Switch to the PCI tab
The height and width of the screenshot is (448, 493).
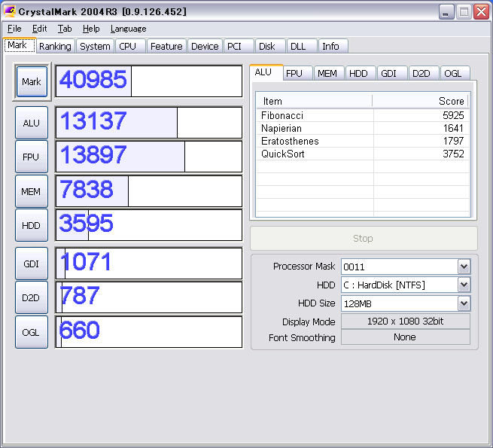[239, 46]
